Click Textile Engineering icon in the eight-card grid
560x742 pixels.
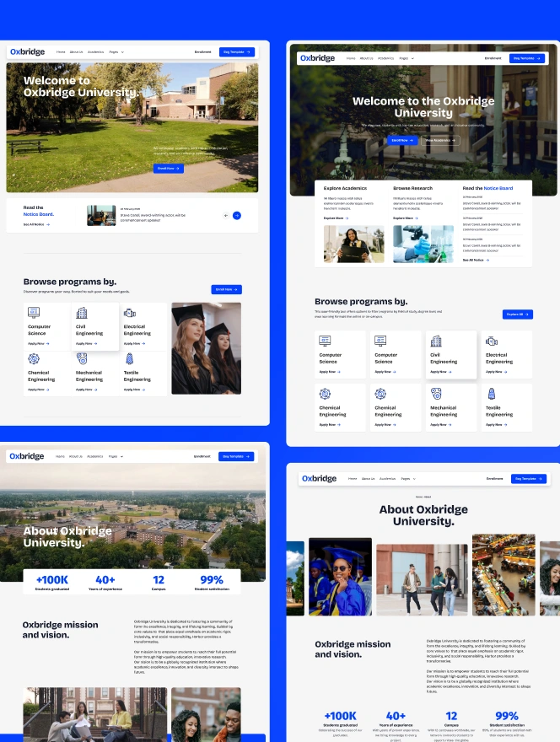[491, 394]
